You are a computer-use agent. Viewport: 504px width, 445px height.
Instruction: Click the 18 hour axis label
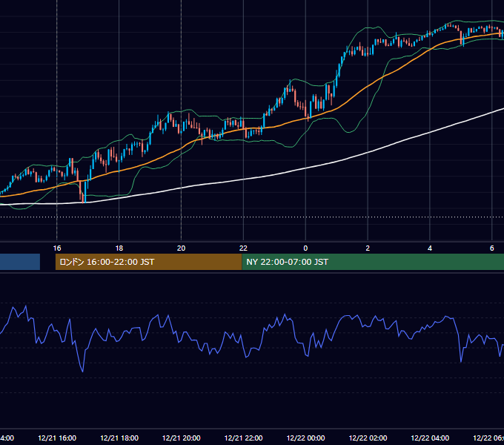(119, 248)
